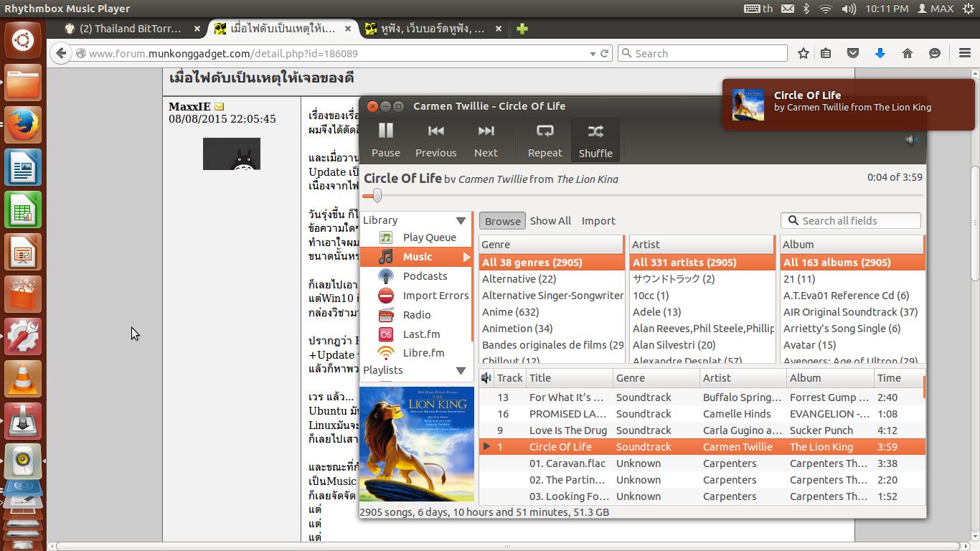
Task: Collapse the Playlists section
Action: tap(461, 370)
